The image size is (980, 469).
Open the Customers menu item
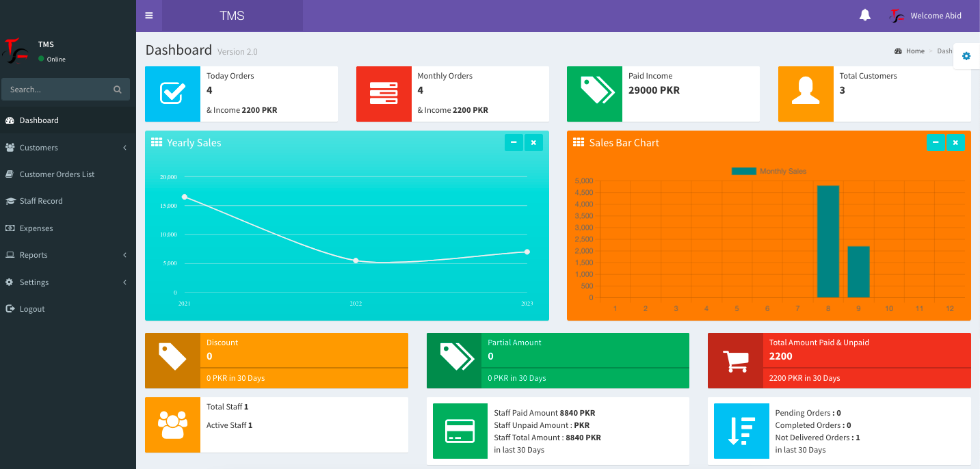(68, 148)
